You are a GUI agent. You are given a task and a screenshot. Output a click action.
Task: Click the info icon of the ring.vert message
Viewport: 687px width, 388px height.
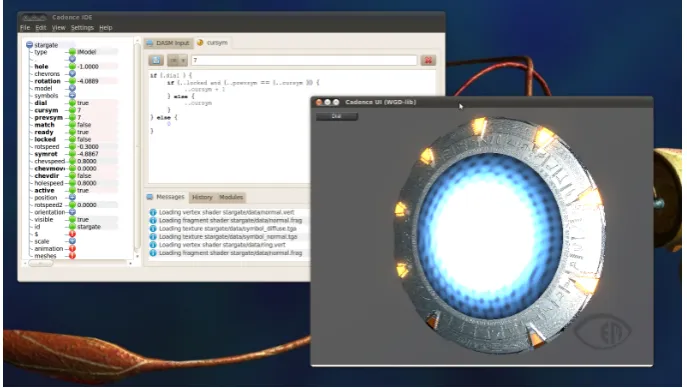[x=153, y=245]
